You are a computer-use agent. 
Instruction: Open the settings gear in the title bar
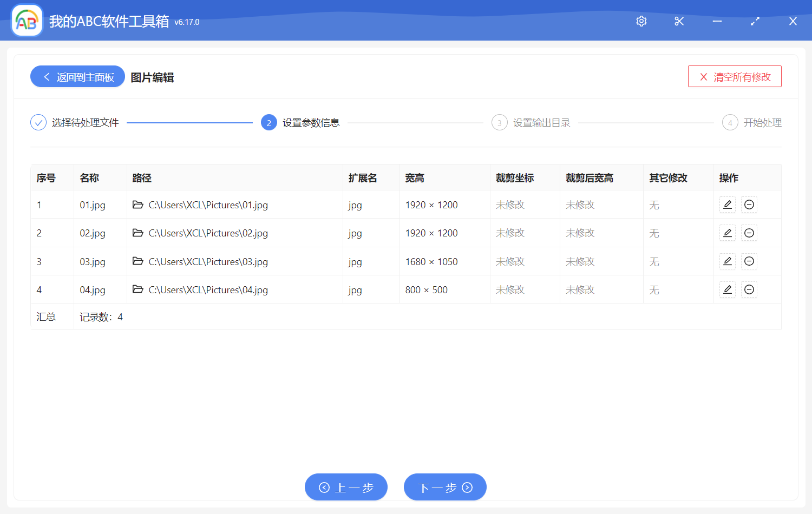(641, 21)
